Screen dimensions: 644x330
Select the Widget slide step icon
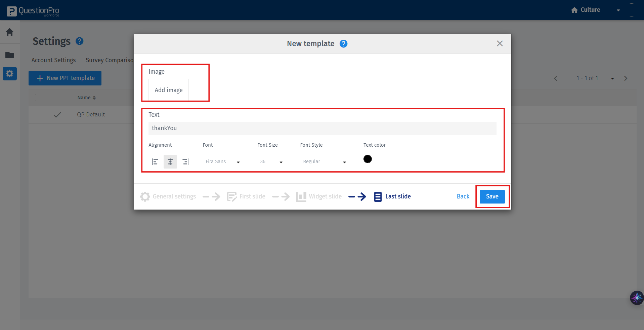(x=301, y=196)
